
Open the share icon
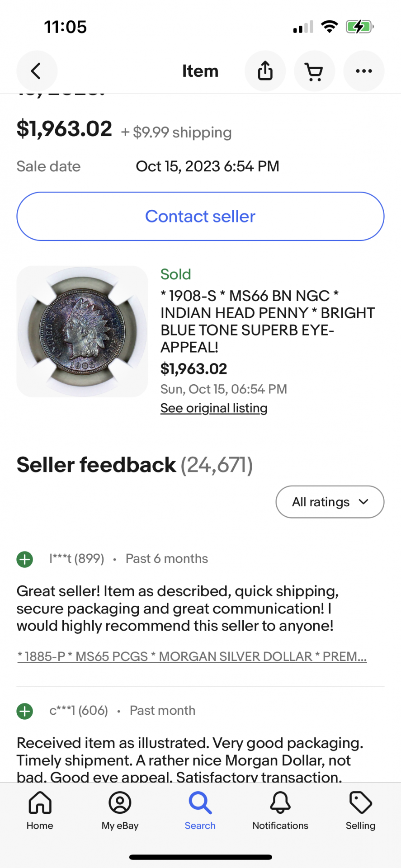(265, 71)
